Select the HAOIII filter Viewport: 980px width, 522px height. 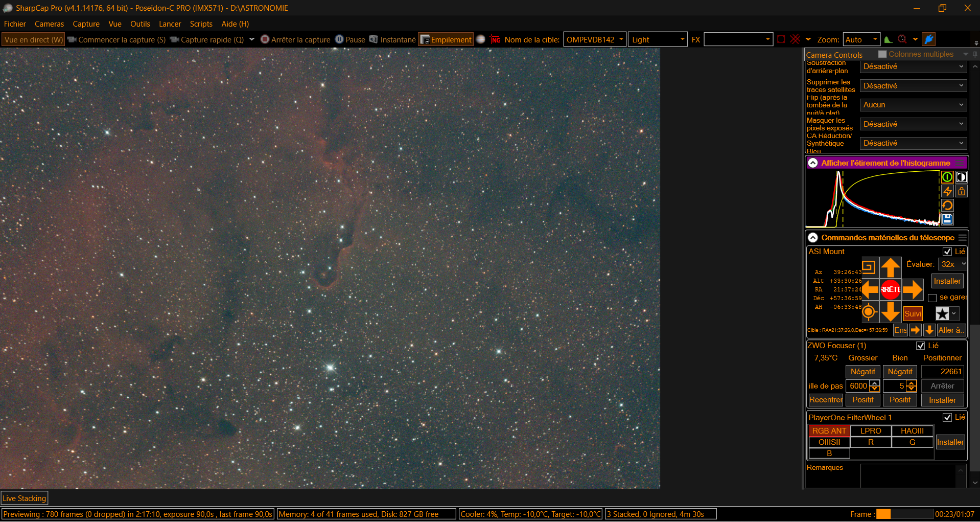pos(912,431)
